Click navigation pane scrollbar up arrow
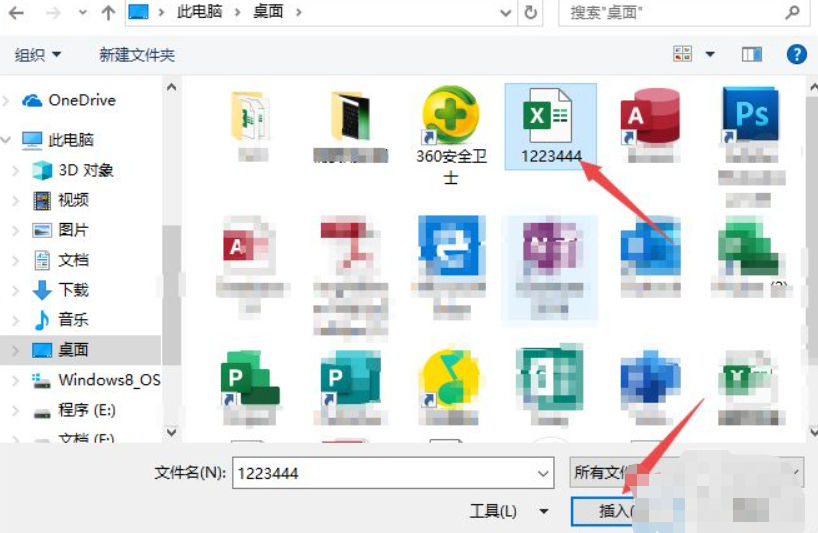 pos(171,87)
